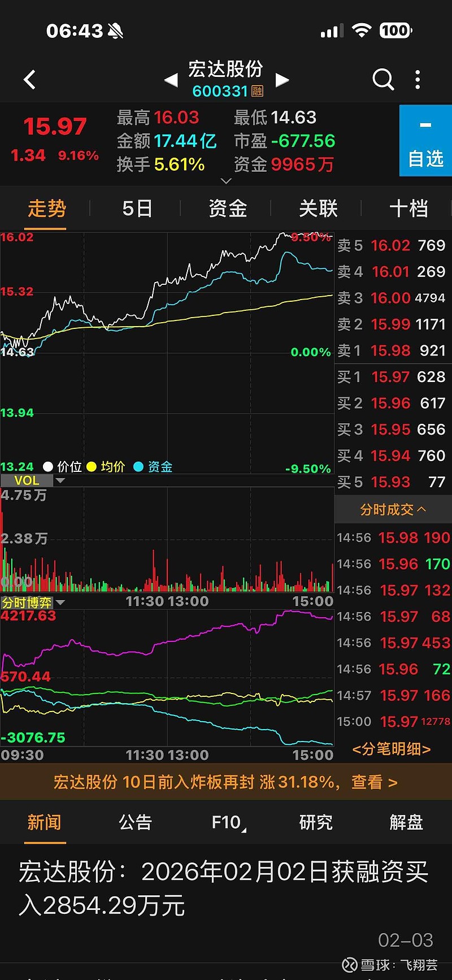Tap the 600331 stock code
The image size is (452, 980).
pyautogui.click(x=220, y=91)
